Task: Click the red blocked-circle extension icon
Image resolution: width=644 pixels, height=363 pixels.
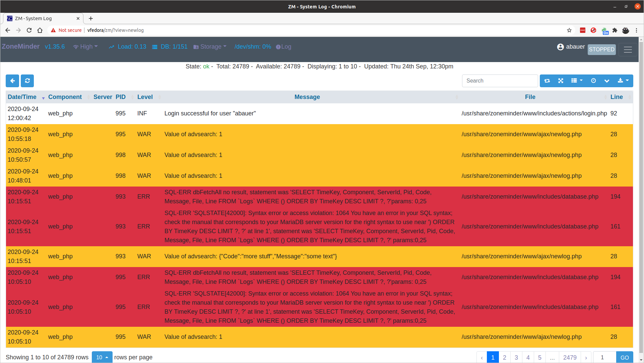Action: [593, 30]
